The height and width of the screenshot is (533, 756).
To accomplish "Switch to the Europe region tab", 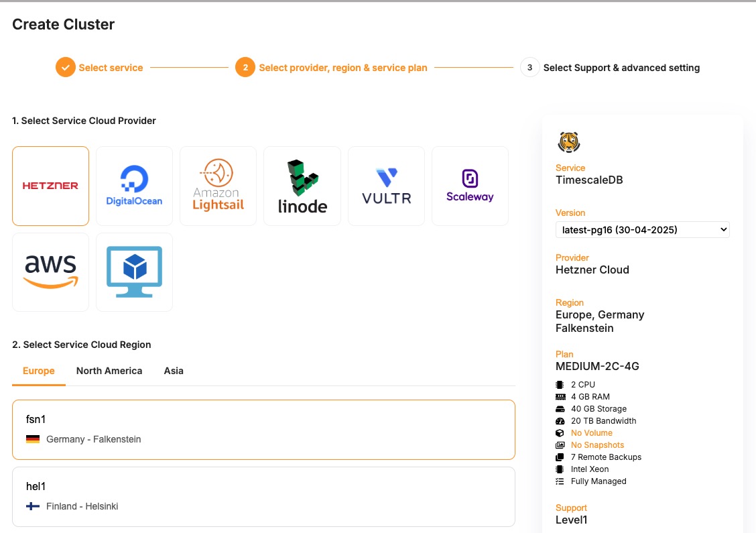I will 39,371.
